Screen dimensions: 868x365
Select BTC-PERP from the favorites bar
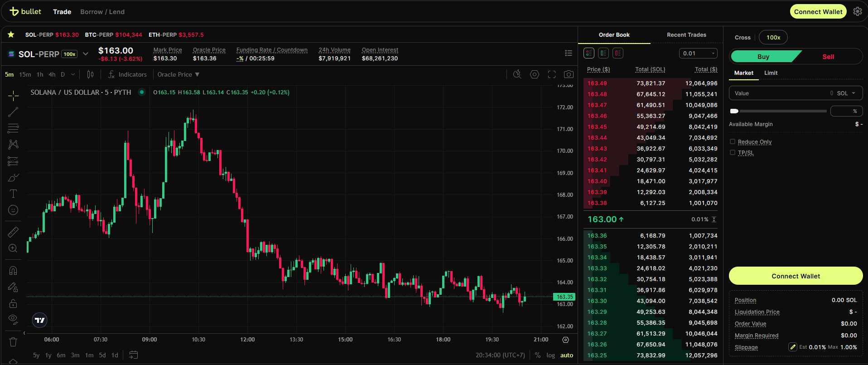113,34
